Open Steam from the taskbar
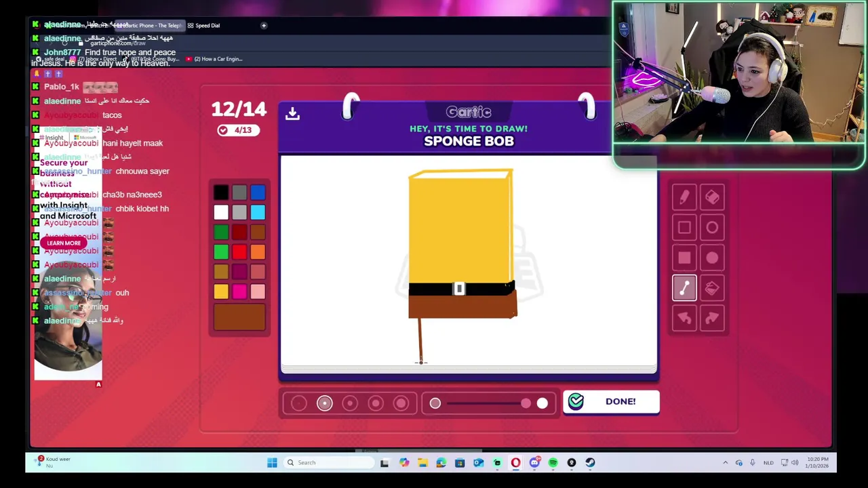This screenshot has width=868, height=488. pos(590,463)
